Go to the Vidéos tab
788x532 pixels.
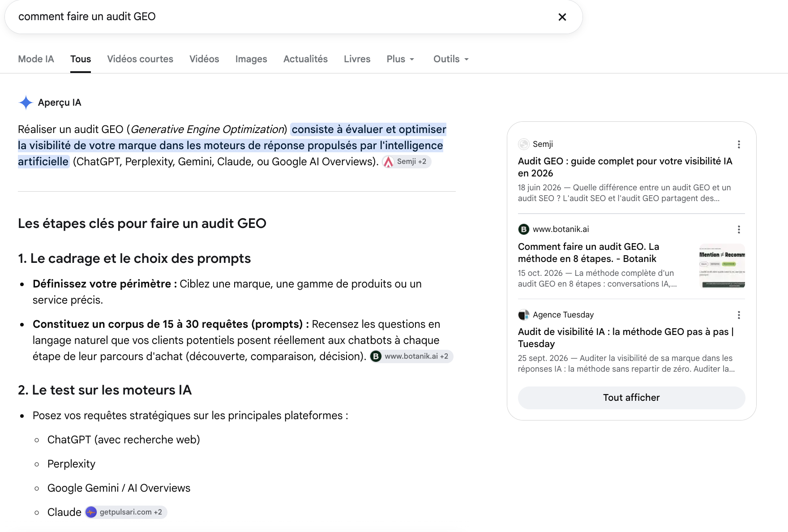204,59
